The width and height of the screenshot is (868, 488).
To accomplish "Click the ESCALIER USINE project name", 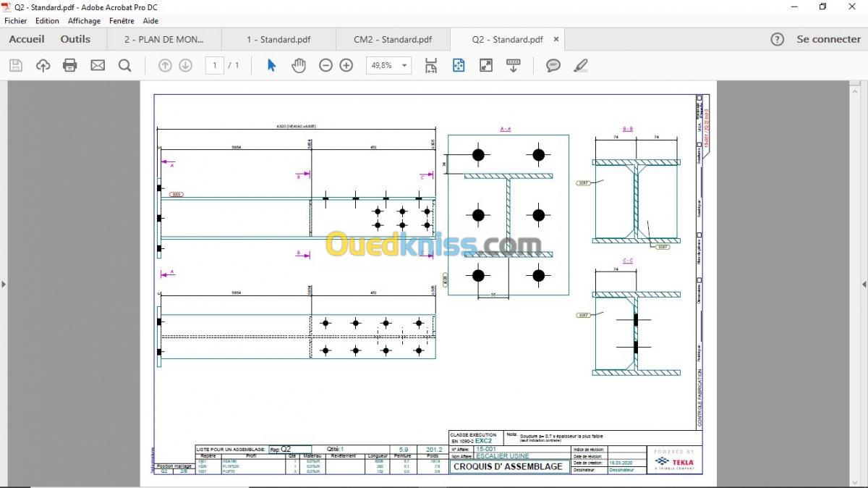I will click(x=502, y=456).
